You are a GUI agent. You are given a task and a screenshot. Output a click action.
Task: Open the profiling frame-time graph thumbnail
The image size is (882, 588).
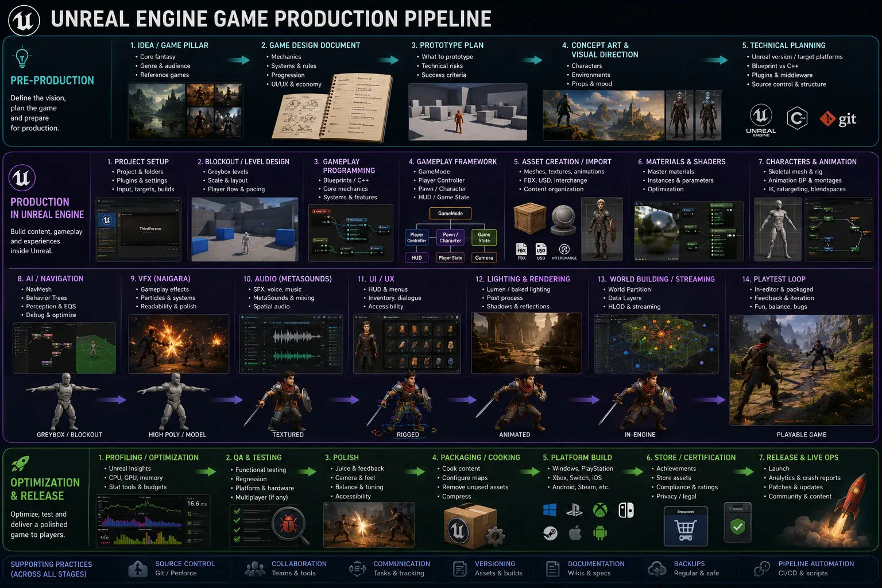pyautogui.click(x=153, y=521)
